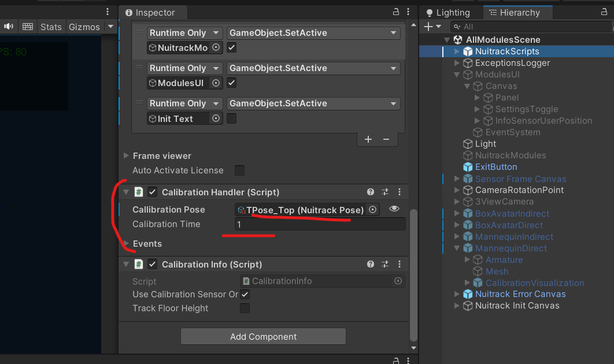Open the Gizmos dropdown arrow
This screenshot has width=614, height=364.
point(110,27)
